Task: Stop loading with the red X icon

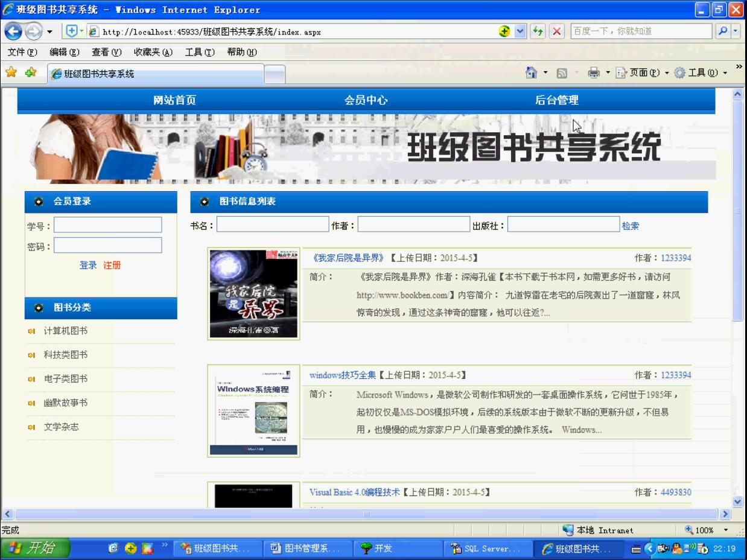Action: click(x=556, y=31)
